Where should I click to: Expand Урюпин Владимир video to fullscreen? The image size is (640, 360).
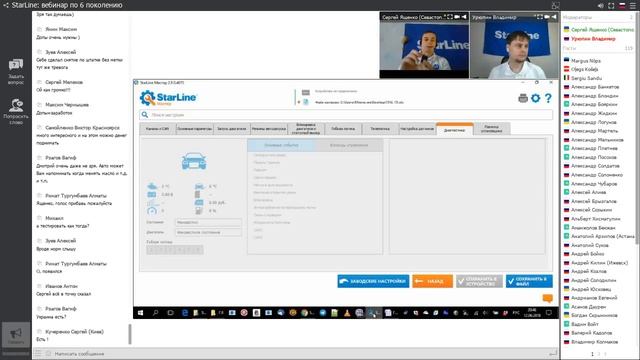point(540,17)
